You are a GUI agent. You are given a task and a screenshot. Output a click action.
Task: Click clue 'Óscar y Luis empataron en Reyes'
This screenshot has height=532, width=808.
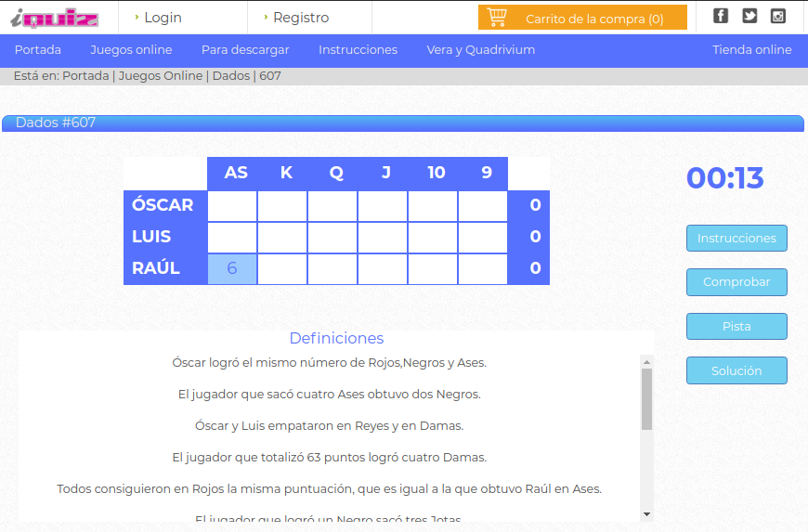click(330, 426)
